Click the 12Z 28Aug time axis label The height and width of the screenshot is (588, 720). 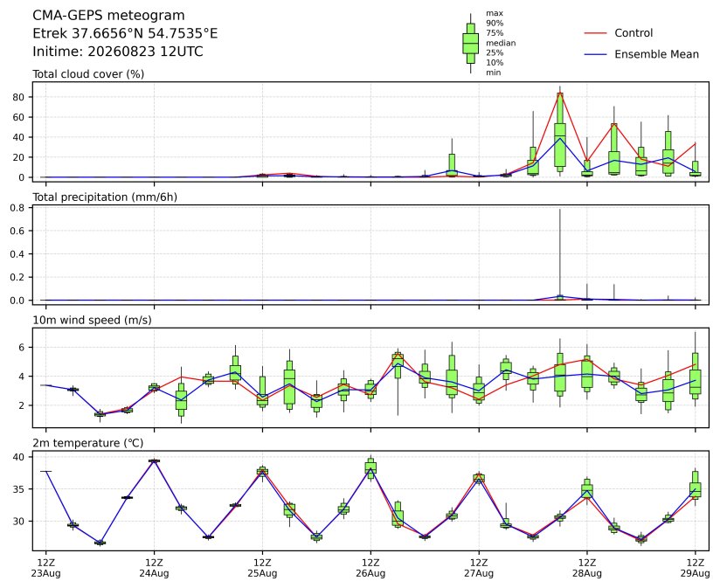tap(587, 568)
